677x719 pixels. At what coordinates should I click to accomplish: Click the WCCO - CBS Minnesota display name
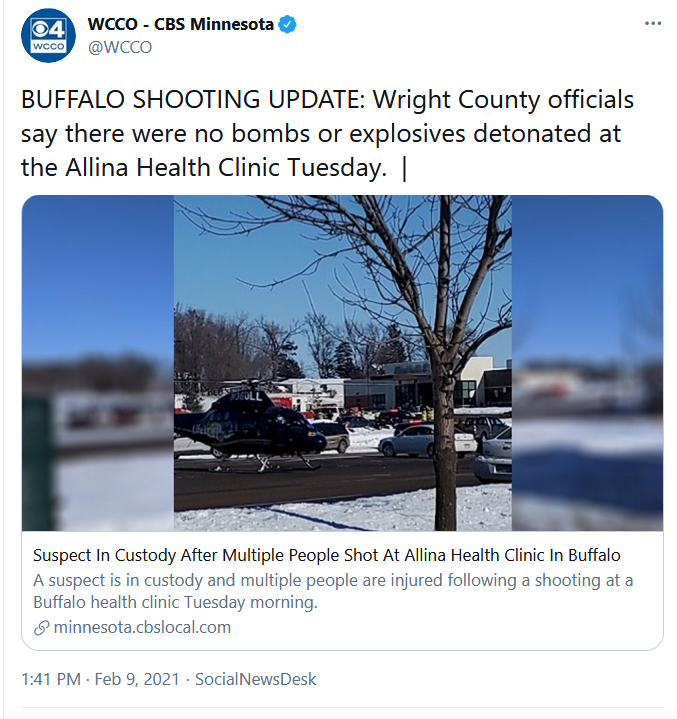pyautogui.click(x=181, y=24)
